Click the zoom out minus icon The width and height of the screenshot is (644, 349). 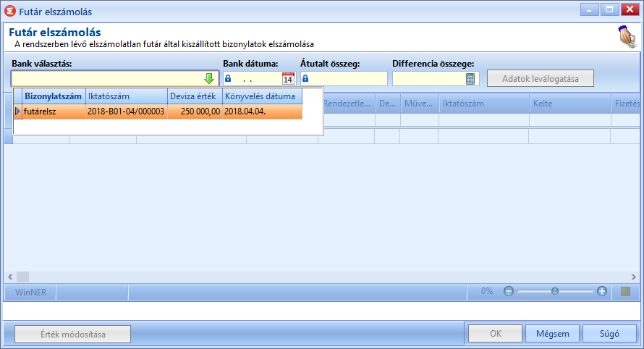coord(509,292)
